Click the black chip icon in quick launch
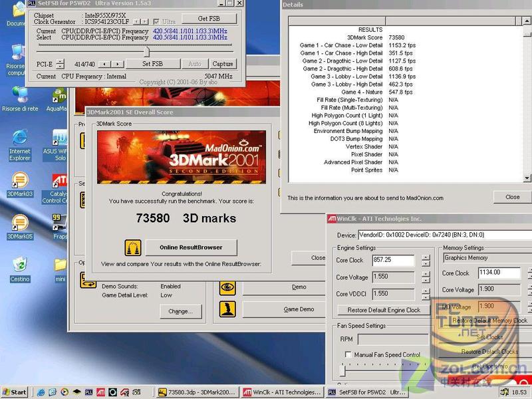 (x=76, y=392)
